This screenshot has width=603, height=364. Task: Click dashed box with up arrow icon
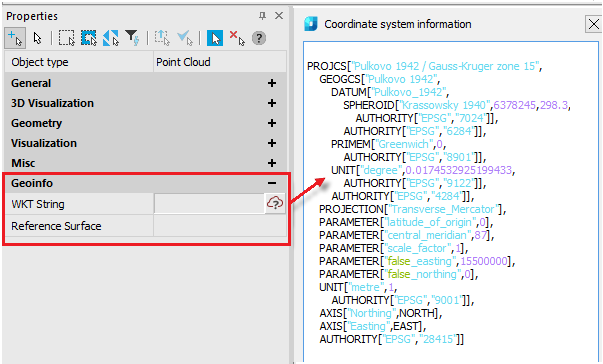tap(162, 38)
